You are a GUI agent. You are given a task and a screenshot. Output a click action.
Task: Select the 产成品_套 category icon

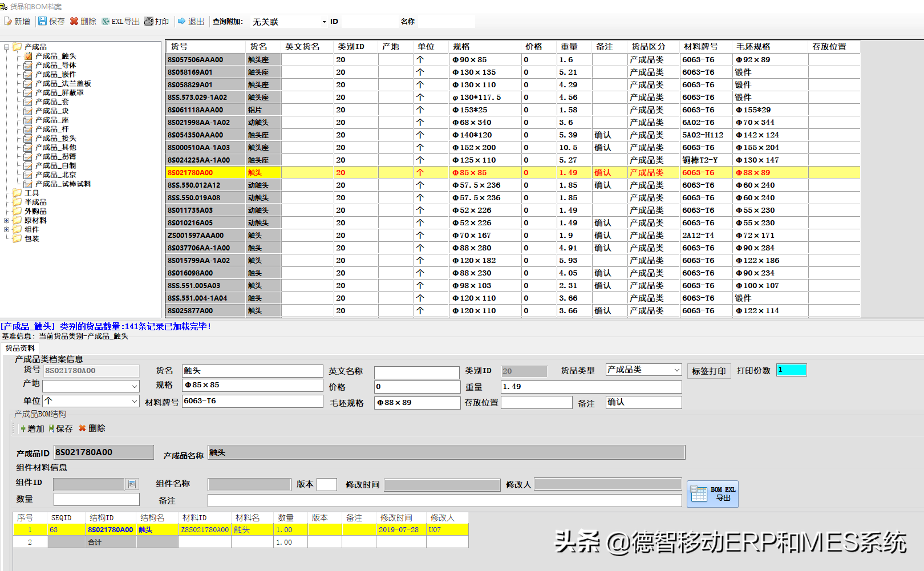pyautogui.click(x=28, y=102)
